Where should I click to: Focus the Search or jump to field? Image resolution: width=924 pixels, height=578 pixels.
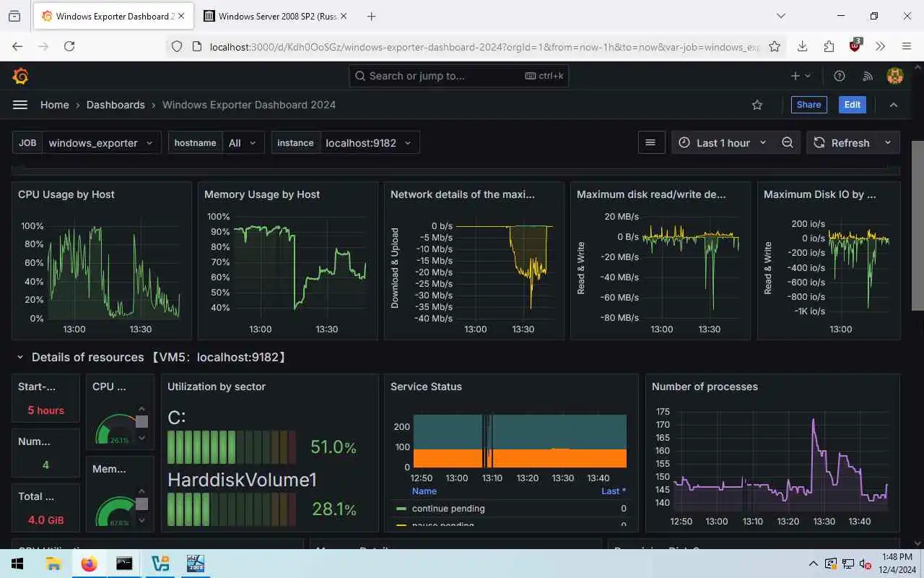[458, 76]
